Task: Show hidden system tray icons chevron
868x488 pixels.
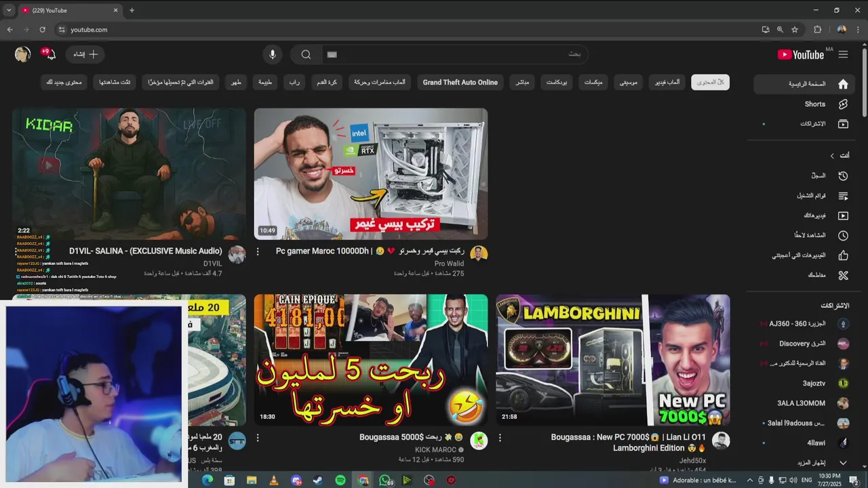Action: pyautogui.click(x=750, y=481)
